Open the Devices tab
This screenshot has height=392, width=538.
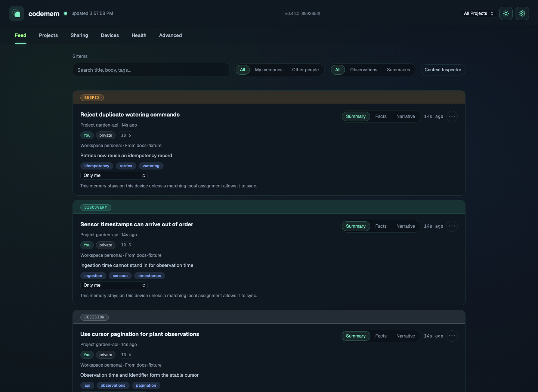(110, 35)
